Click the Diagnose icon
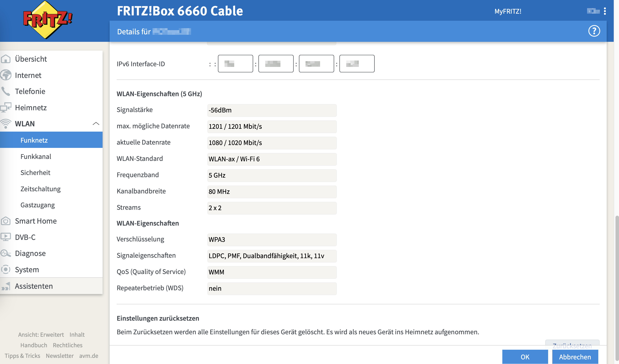Screen dimensions: 619x364 (6, 253)
